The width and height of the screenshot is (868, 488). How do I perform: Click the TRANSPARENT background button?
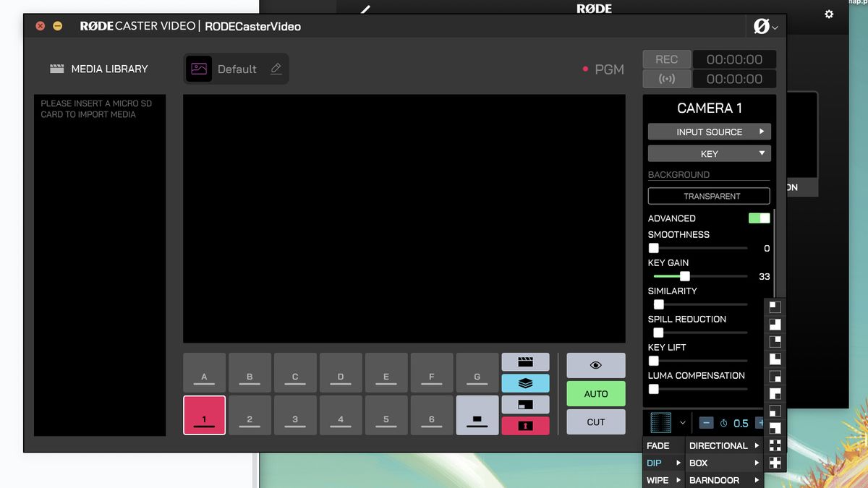[709, 196]
